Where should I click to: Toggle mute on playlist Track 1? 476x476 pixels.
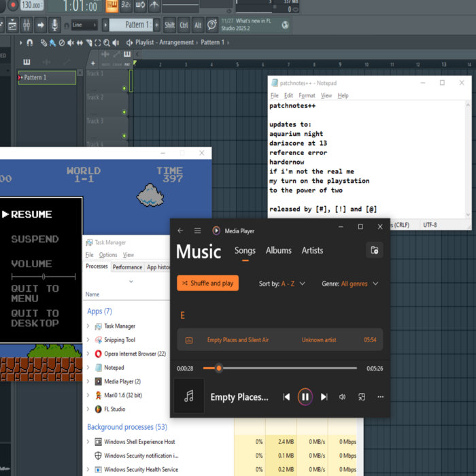pyautogui.click(x=124, y=88)
